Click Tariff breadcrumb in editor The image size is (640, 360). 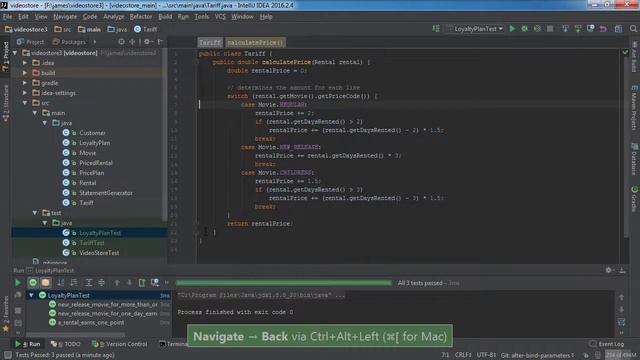pos(210,42)
